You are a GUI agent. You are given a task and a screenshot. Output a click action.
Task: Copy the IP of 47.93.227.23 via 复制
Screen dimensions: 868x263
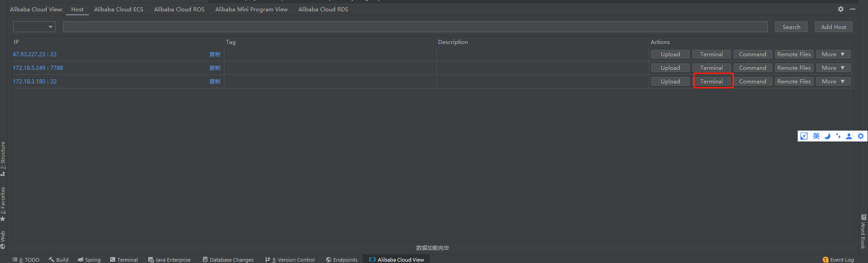point(215,54)
